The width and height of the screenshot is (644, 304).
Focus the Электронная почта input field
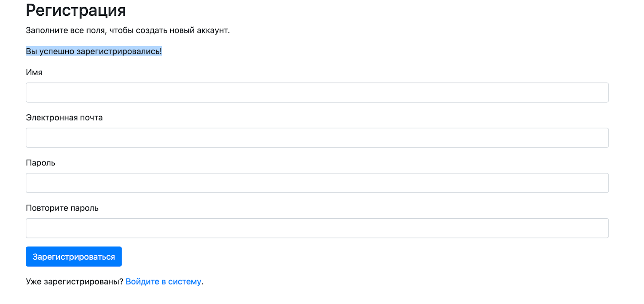(x=317, y=138)
